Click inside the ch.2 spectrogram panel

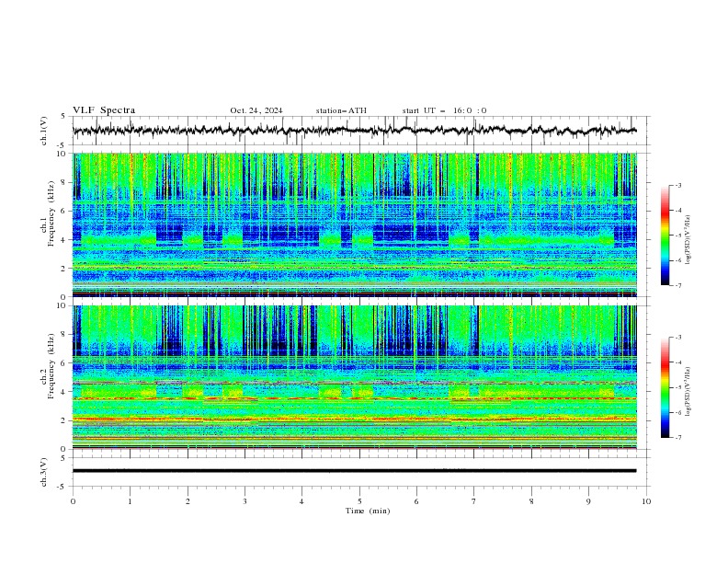[x=355, y=377]
